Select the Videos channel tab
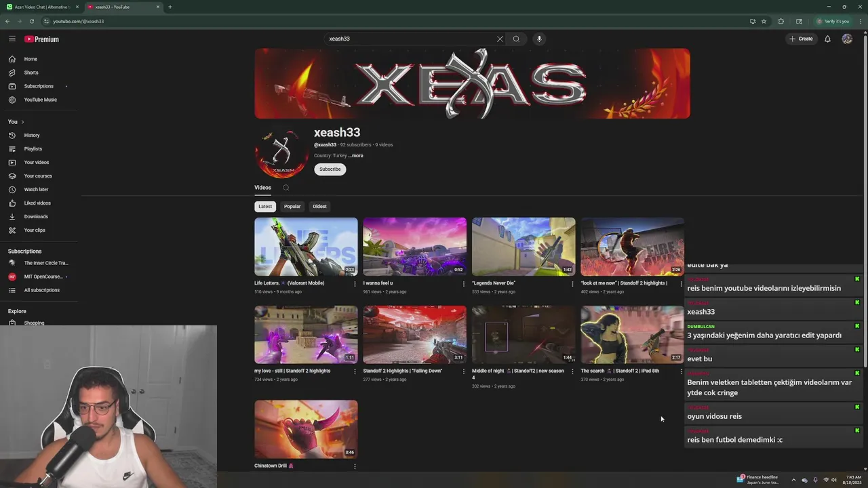The height and width of the screenshot is (488, 868). tap(262, 188)
